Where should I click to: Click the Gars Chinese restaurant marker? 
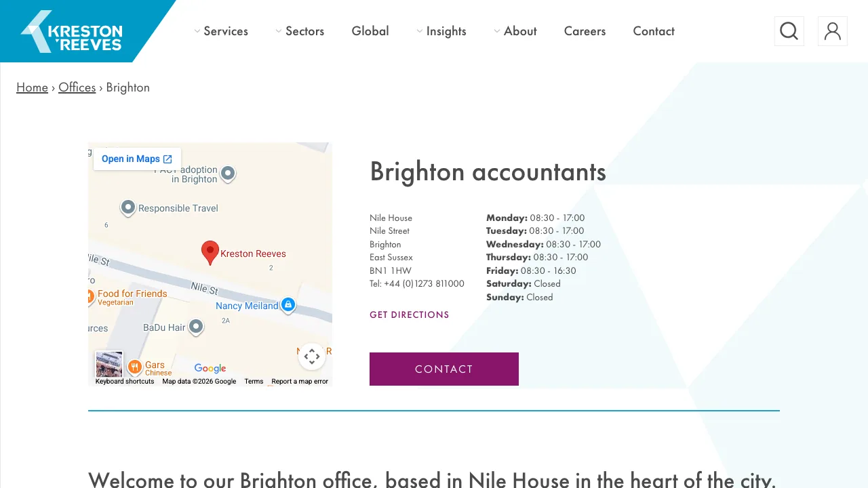click(x=135, y=367)
